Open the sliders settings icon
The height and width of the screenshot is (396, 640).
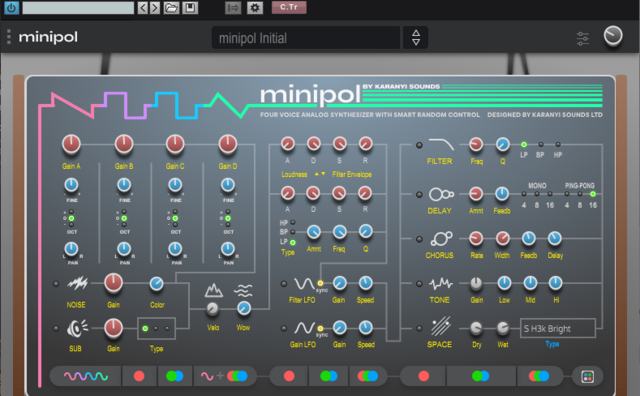tap(582, 38)
